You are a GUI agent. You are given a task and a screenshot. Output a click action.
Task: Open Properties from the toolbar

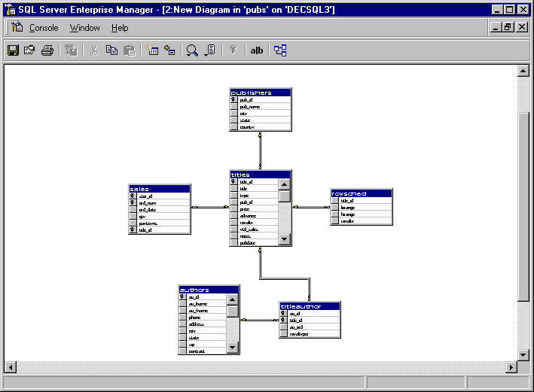coord(29,50)
